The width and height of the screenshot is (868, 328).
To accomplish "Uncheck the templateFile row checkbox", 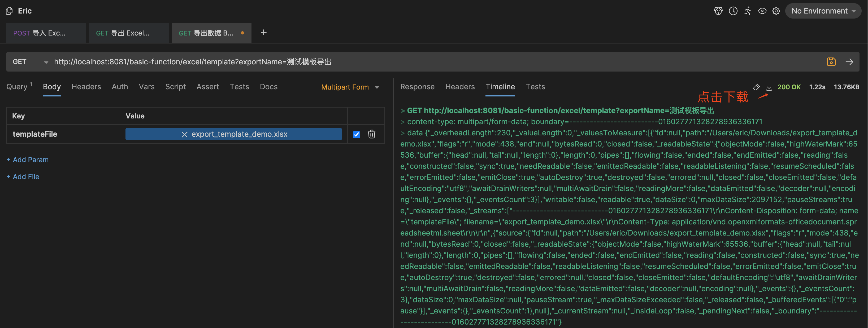I will point(356,135).
